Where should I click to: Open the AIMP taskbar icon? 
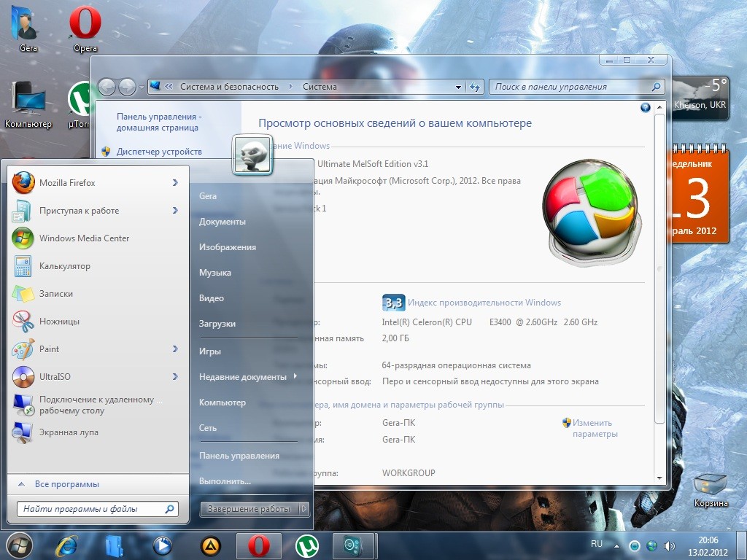tap(211, 545)
